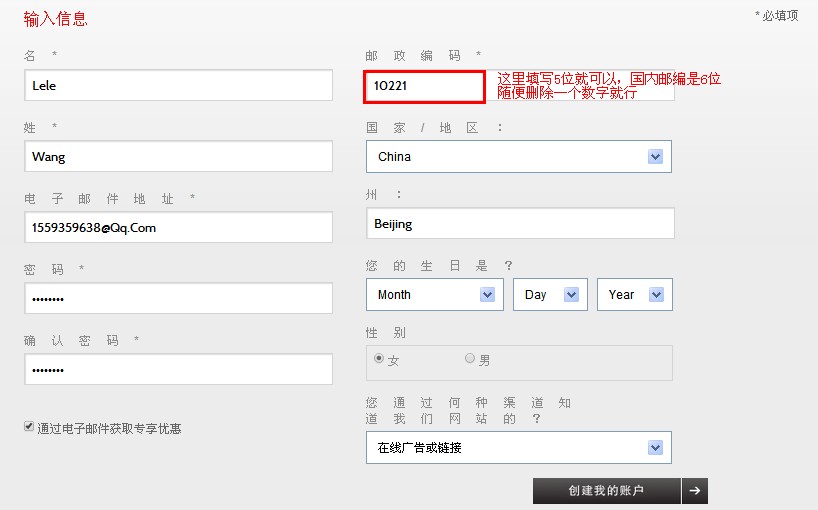Select the 男 gender radio button
This screenshot has height=510, width=818.
[470, 359]
